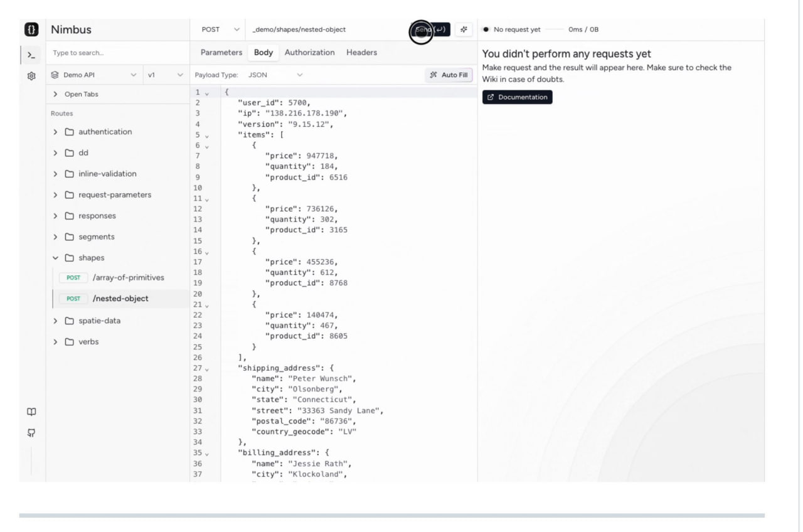Fold the first item object at line 6
Viewport: 803px width, 532px height.
click(x=206, y=146)
